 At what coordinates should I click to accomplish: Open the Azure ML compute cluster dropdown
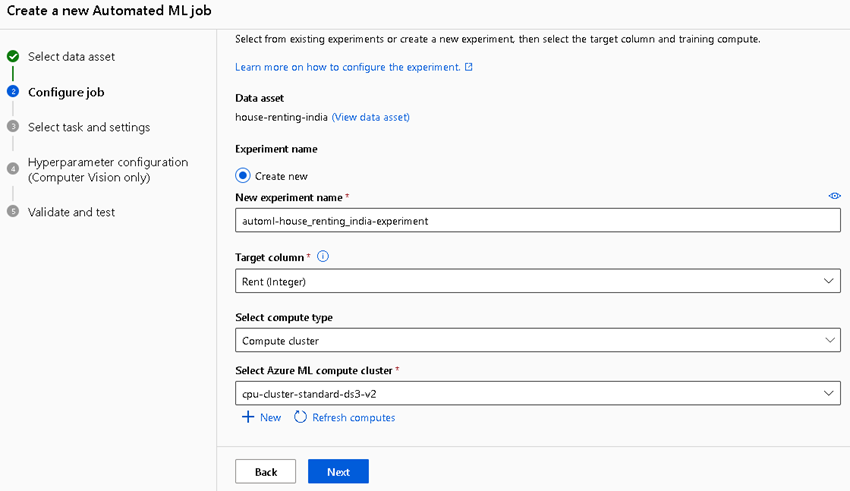(x=538, y=393)
